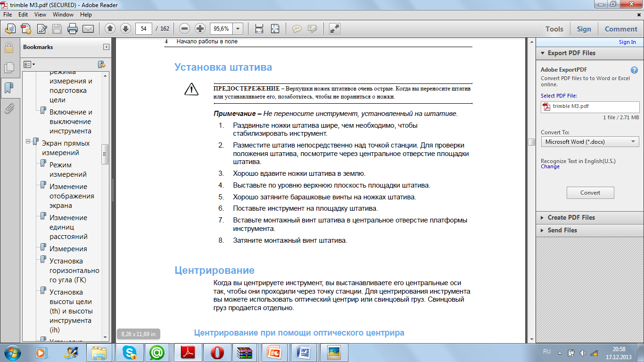Open the View menu
The height and width of the screenshot is (362, 644).
pyautogui.click(x=40, y=15)
